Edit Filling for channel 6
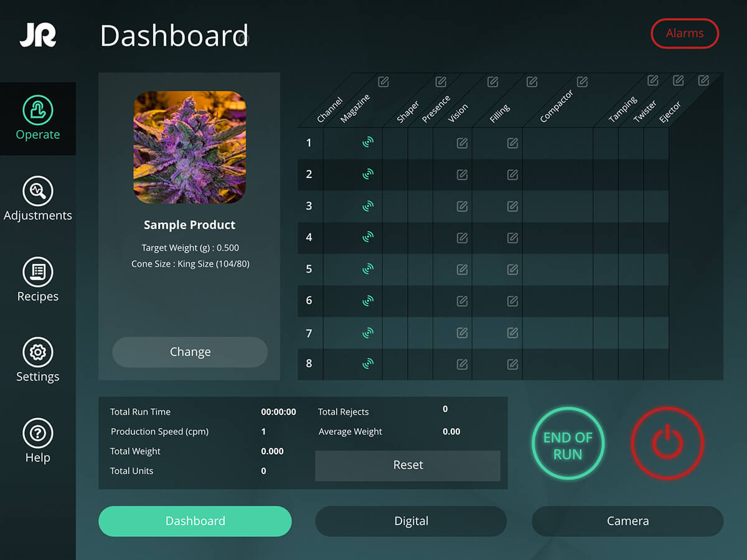This screenshot has height=560, width=747. [x=512, y=301]
